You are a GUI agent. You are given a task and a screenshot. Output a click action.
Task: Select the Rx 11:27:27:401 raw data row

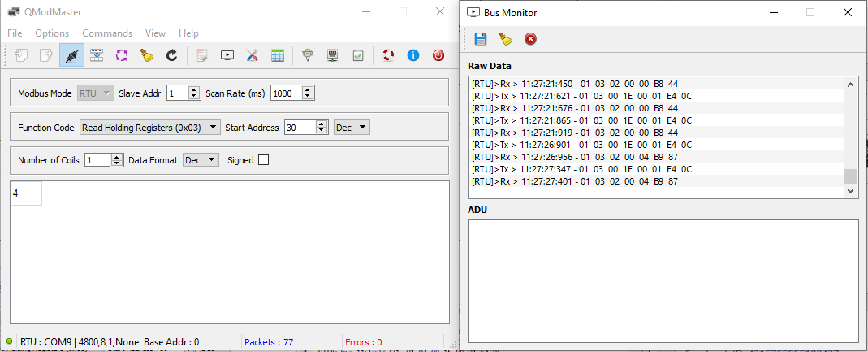(657, 181)
